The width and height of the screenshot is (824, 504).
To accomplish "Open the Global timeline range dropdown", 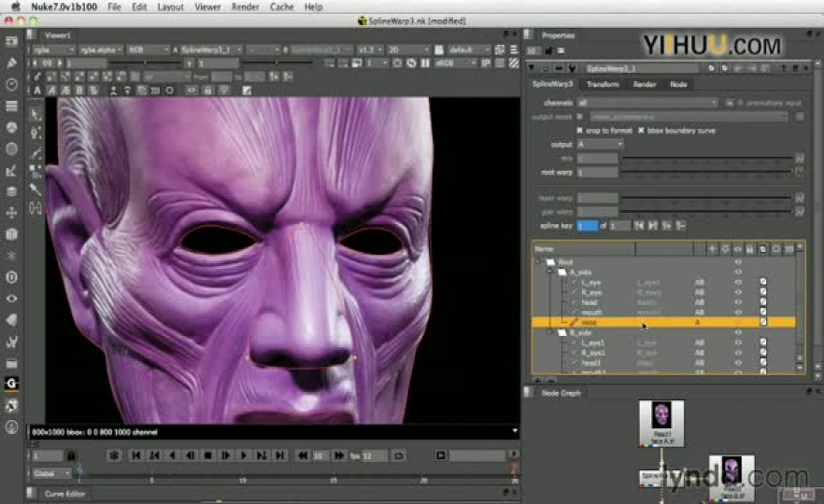I will tap(52, 473).
